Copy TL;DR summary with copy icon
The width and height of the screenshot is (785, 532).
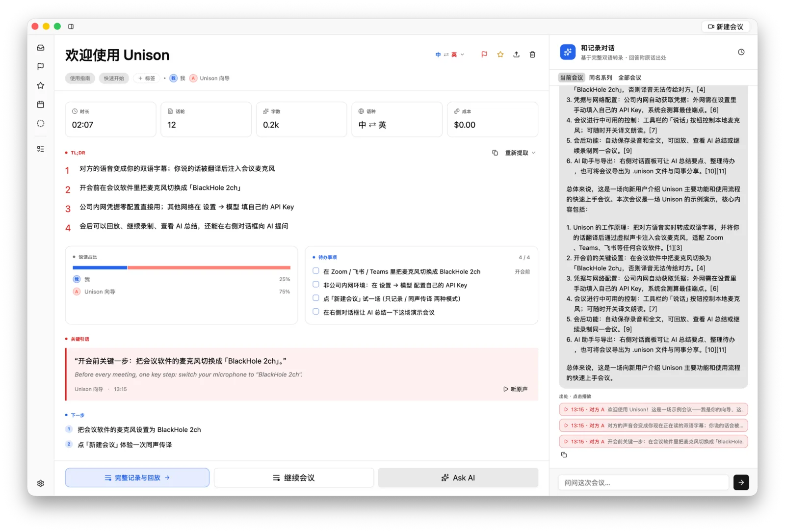pyautogui.click(x=495, y=153)
